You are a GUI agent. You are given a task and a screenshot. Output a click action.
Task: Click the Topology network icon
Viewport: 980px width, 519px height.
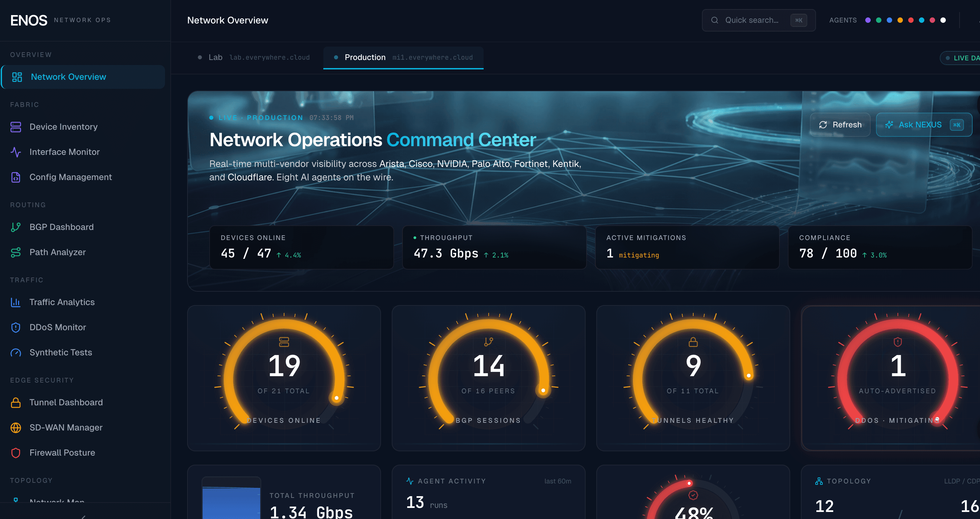tap(819, 481)
